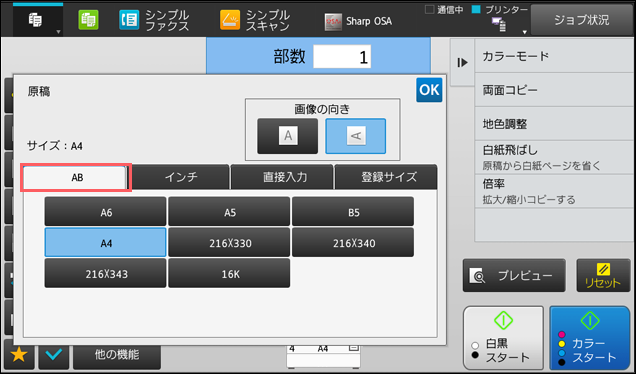Image resolution: width=636 pixels, height=374 pixels.
Task: Expand the status dropdown arrow beside printer icon
Action: 524,32
